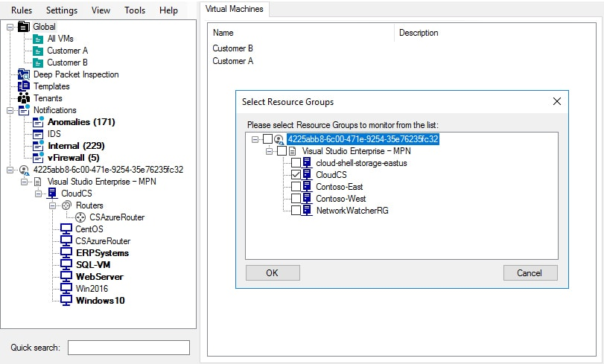The image size is (604, 364).
Task: Select the highlighted account ID in the dialog
Action: [x=363, y=139]
